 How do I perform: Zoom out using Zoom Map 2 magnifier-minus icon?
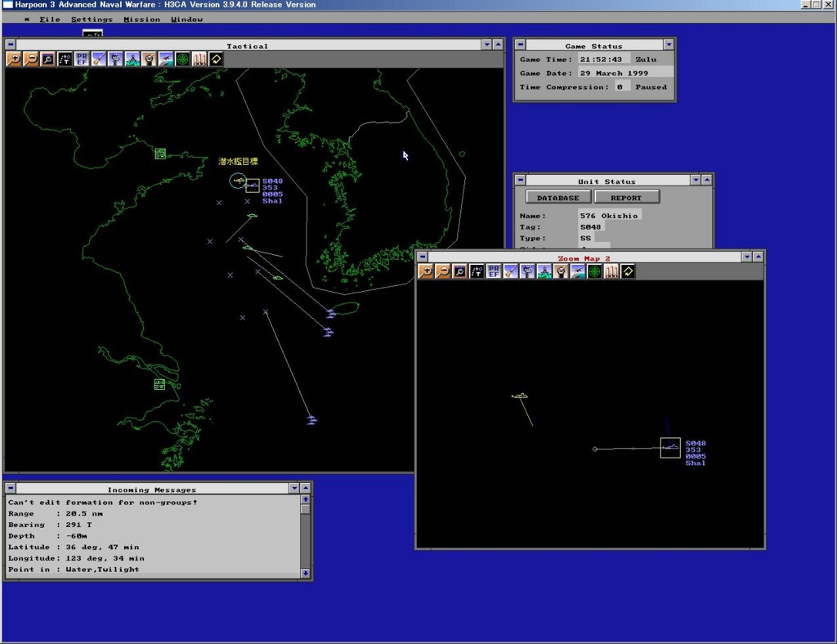click(x=442, y=271)
